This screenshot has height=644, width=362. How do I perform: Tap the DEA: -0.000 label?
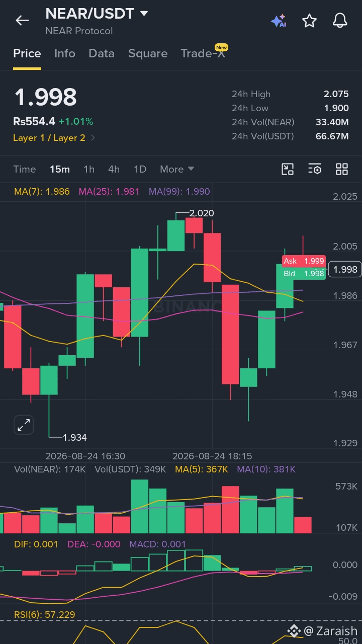[94, 544]
